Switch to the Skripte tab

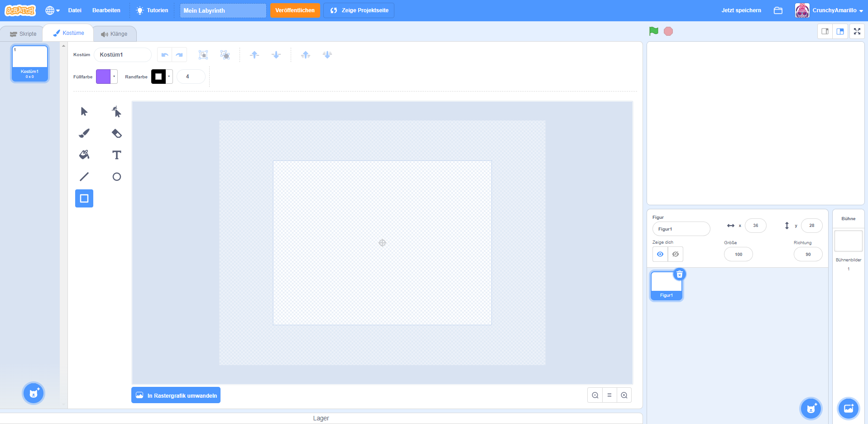coord(23,34)
